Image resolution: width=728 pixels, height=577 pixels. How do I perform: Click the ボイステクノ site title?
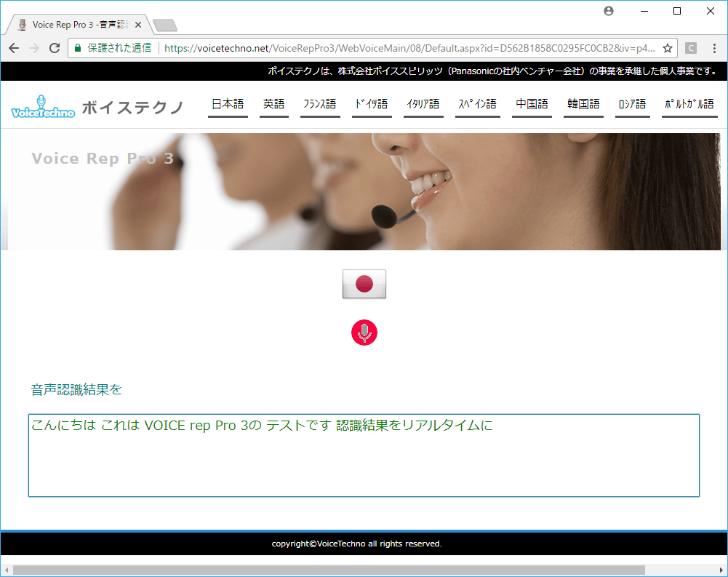[133, 107]
